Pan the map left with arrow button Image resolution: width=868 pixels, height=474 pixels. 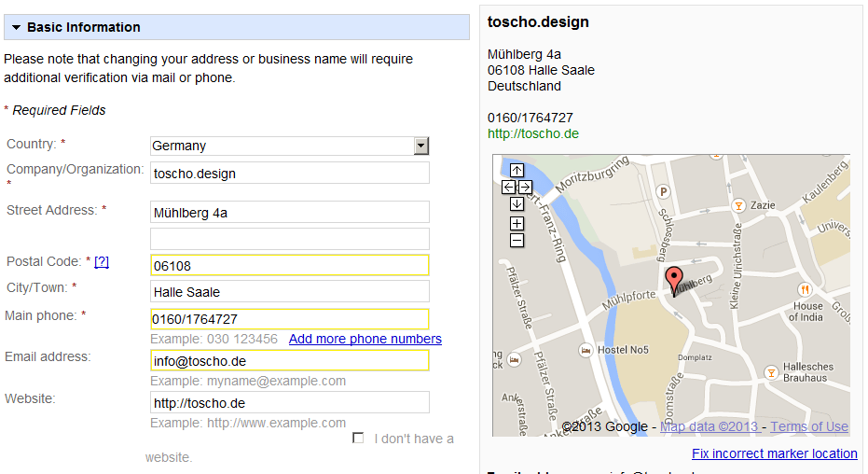click(508, 188)
